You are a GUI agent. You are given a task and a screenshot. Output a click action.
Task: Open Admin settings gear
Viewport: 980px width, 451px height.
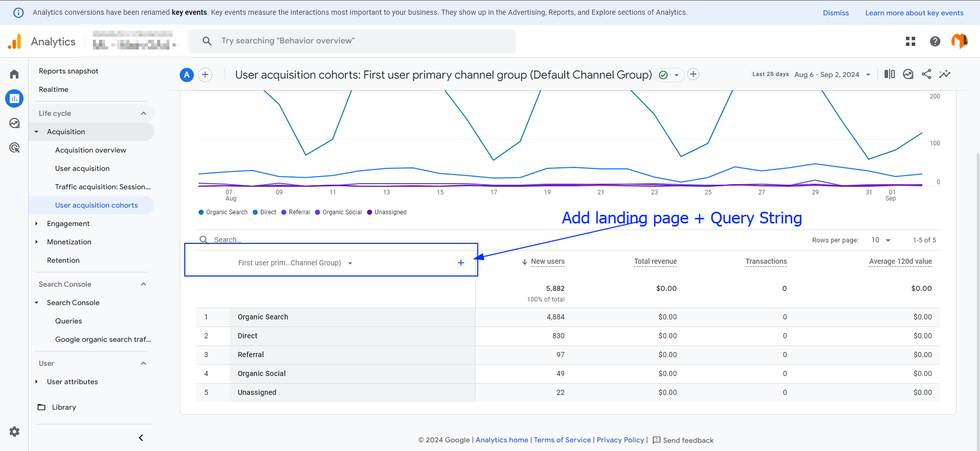click(x=14, y=432)
